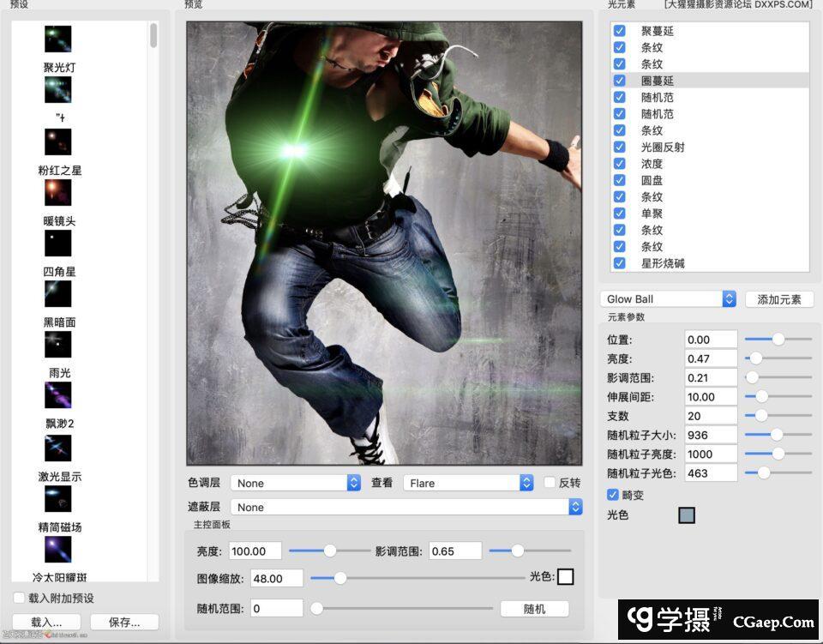823x644 pixels.
Task: Open the 光色 color swatch
Action: [686, 515]
